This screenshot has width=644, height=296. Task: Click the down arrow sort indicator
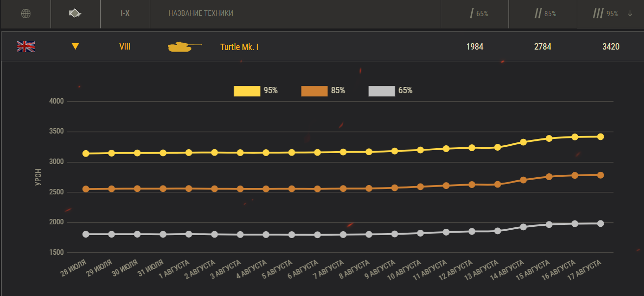point(630,14)
